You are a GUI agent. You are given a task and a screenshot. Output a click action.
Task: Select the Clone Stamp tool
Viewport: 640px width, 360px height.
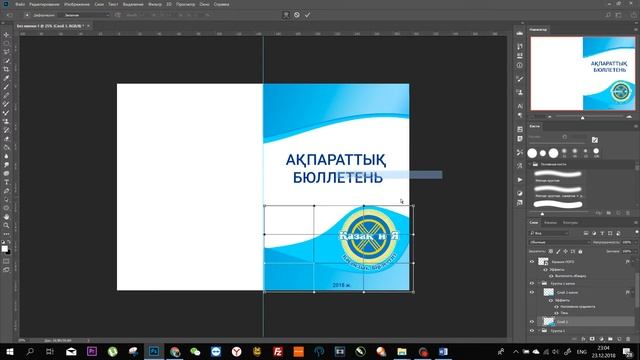point(7,121)
